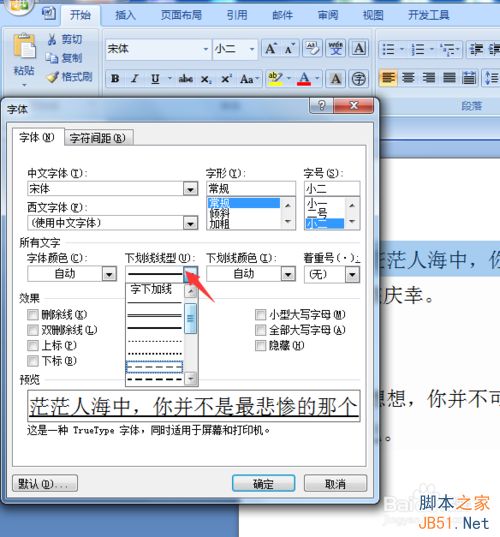This screenshot has height=537, width=500.
Task: Click the Clear Formatting icon
Action: click(312, 49)
